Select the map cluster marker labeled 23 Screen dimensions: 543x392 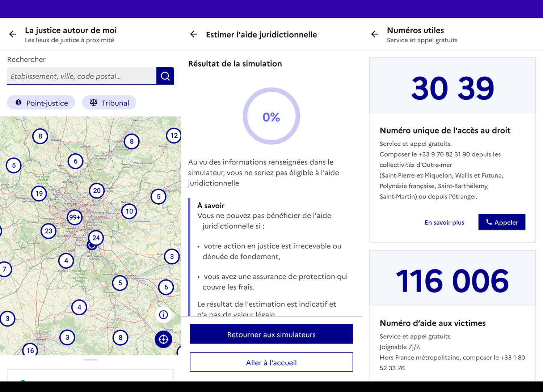coord(49,231)
